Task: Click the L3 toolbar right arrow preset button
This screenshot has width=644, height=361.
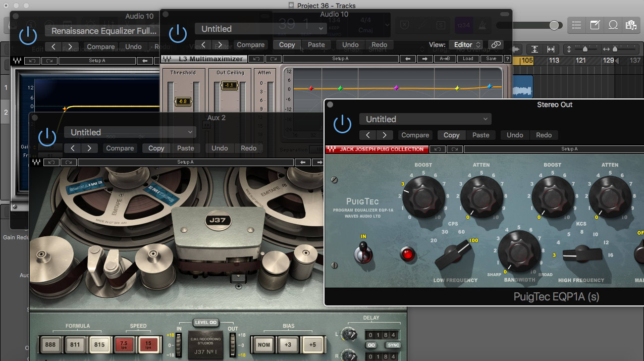Action: click(424, 59)
